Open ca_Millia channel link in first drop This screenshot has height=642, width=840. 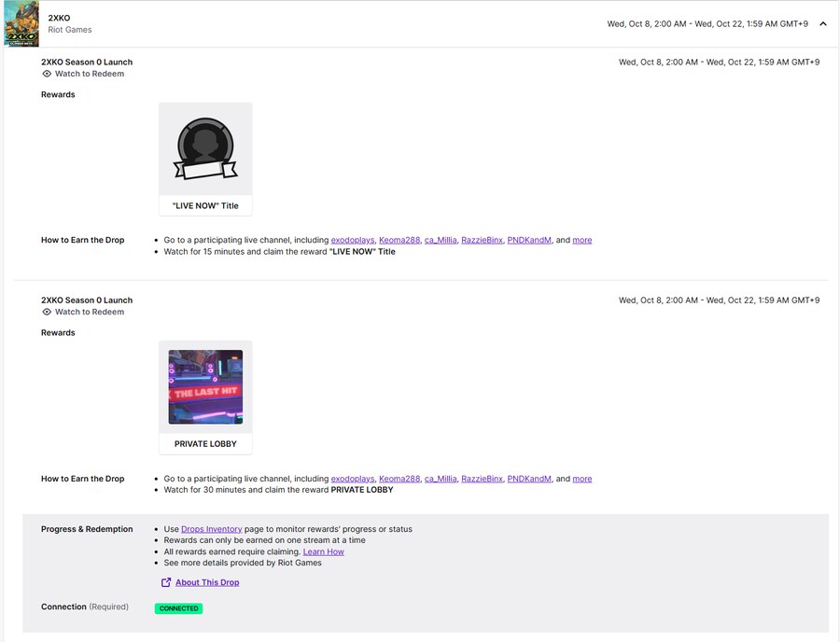[x=441, y=240]
